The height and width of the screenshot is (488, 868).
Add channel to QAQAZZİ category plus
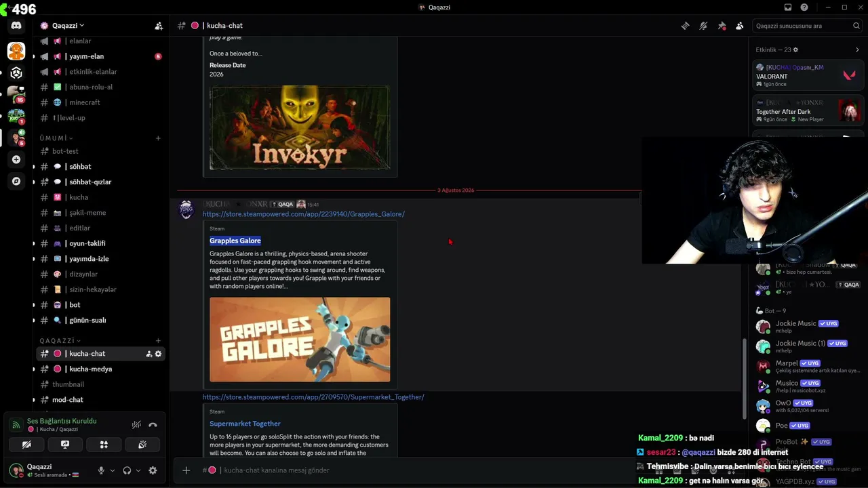coord(158,341)
